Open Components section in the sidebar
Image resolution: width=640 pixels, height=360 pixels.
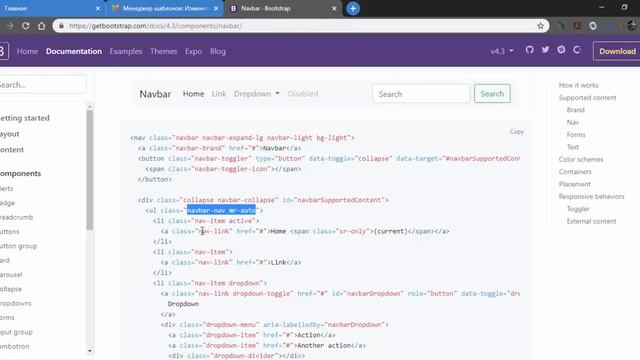coord(20,173)
